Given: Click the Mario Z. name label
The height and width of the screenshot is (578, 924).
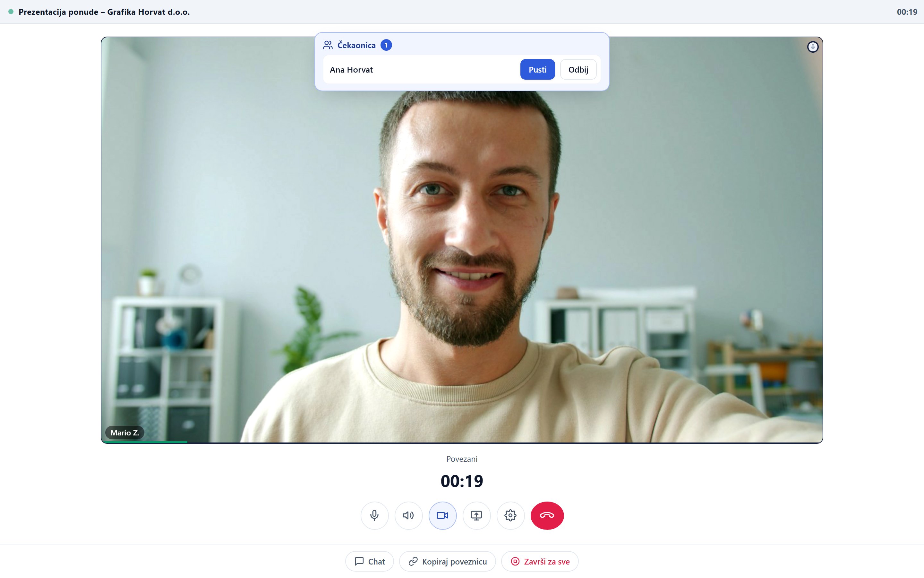Looking at the screenshot, I should pyautogui.click(x=124, y=433).
